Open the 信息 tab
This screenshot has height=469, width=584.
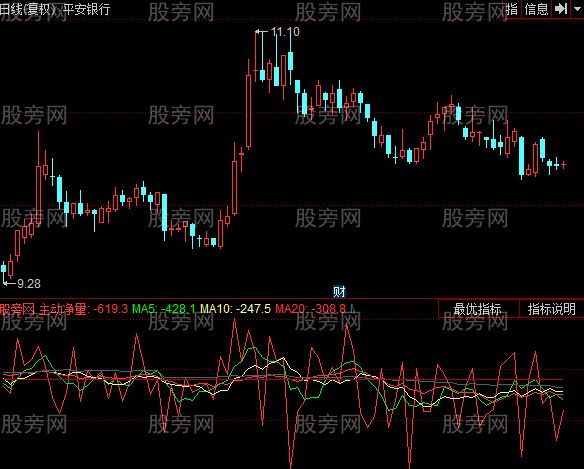point(536,9)
